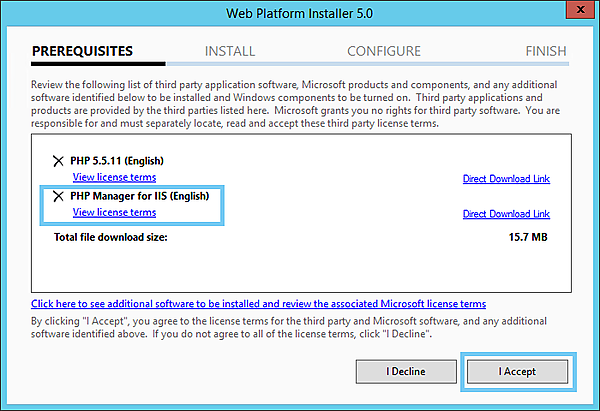
Task: Select the PHP Manager for IIS (English) entry
Action: pyautogui.click(x=139, y=196)
